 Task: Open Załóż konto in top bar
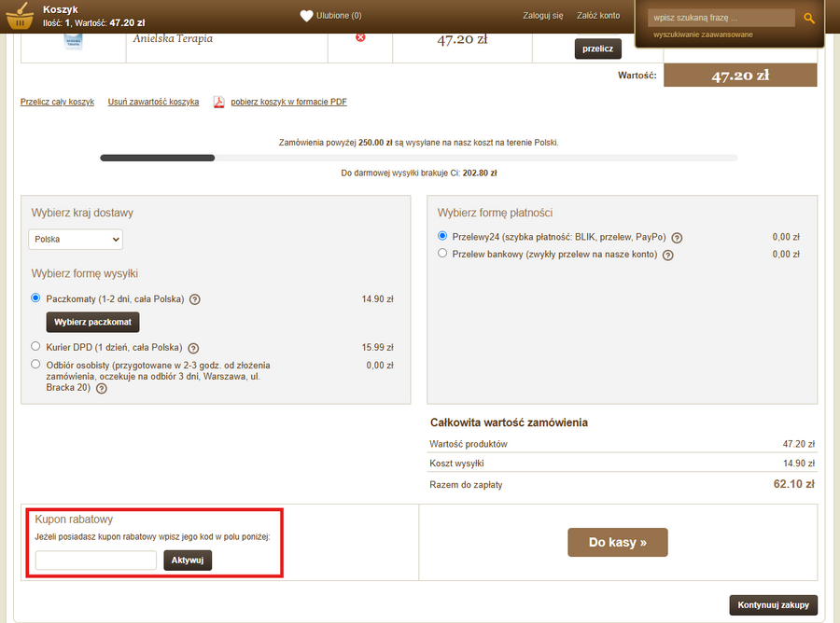pyautogui.click(x=598, y=16)
